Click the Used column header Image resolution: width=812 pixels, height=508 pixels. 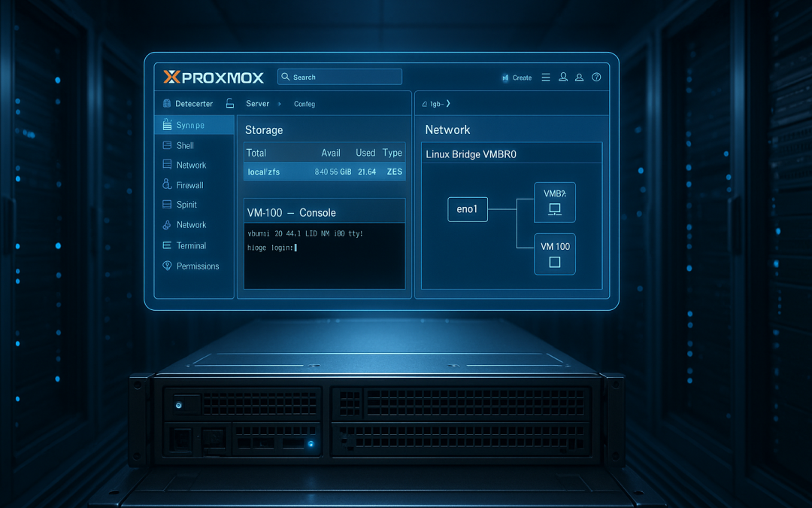[x=365, y=153]
